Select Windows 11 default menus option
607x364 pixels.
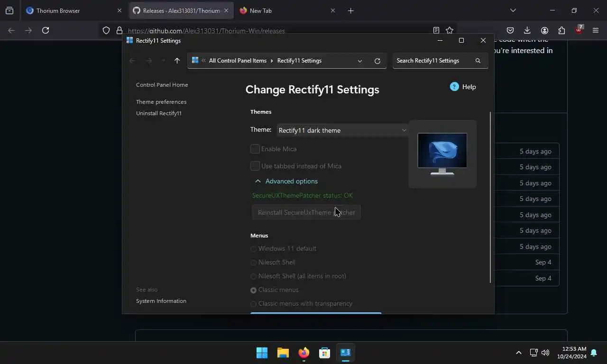(253, 249)
